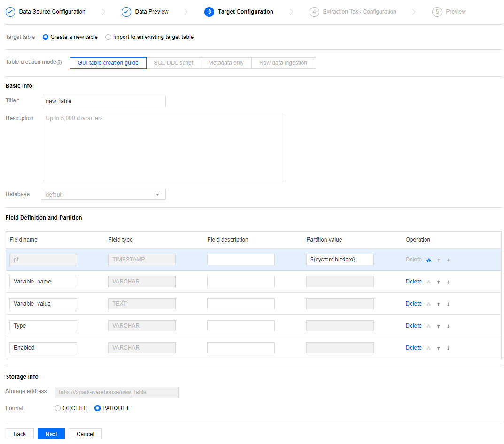The height and width of the screenshot is (444, 504).
Task: Click the Preview step label
Action: tap(456, 12)
